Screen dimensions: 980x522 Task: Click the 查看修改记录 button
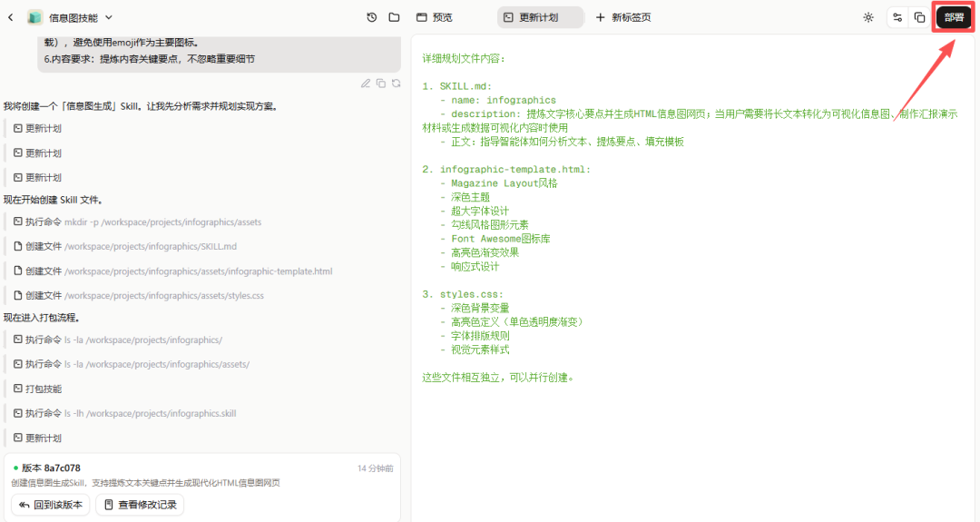[140, 505]
